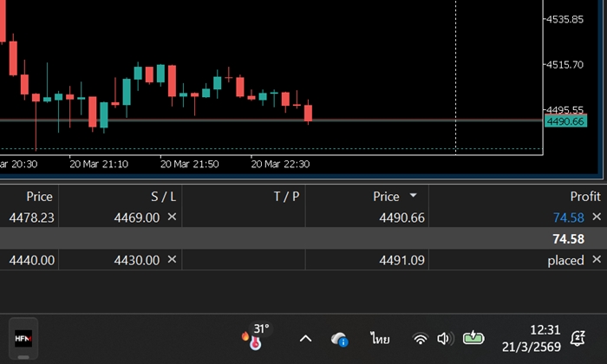Click the speaker volume icon

coord(445,339)
